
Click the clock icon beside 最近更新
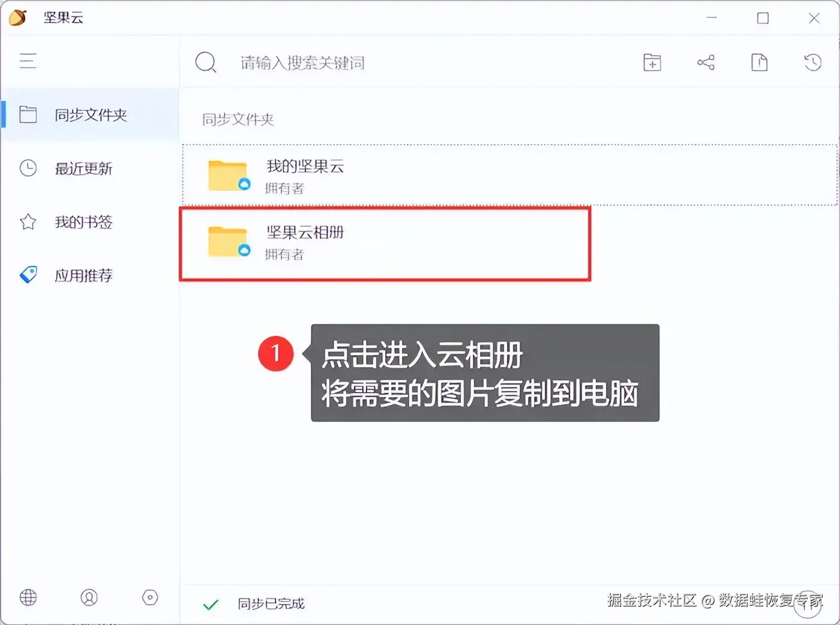(x=28, y=168)
